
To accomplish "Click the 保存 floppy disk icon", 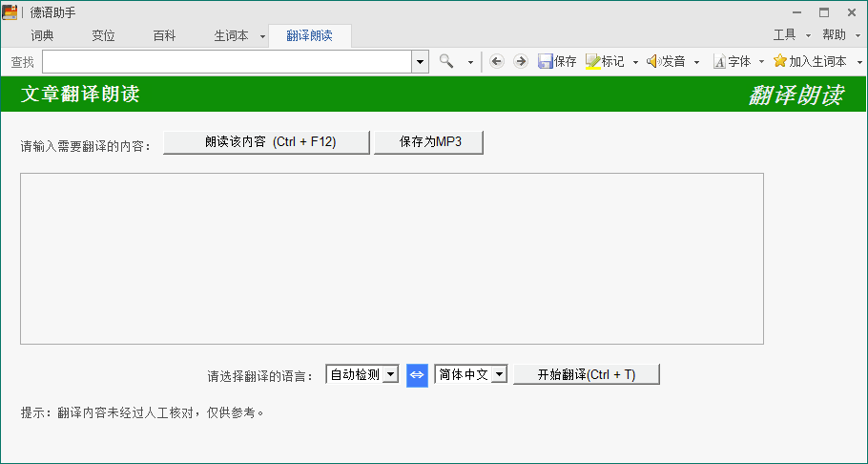I will click(x=546, y=61).
